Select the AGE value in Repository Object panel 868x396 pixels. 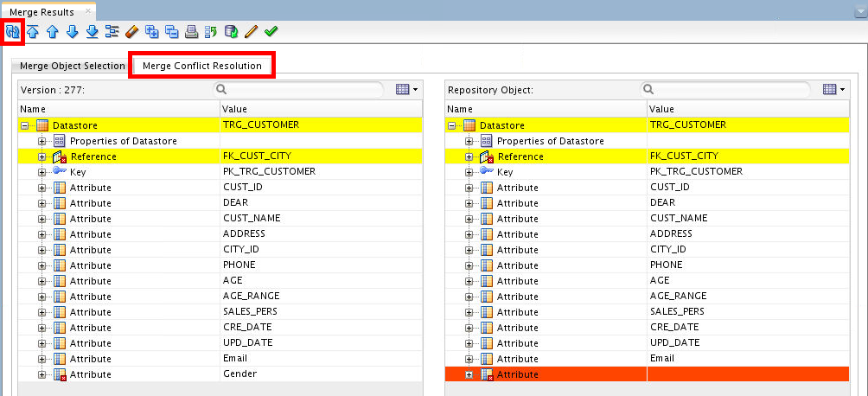tap(660, 279)
